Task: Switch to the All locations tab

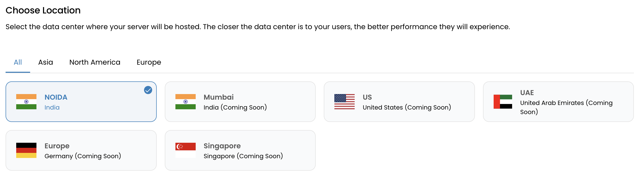Action: coord(18,62)
